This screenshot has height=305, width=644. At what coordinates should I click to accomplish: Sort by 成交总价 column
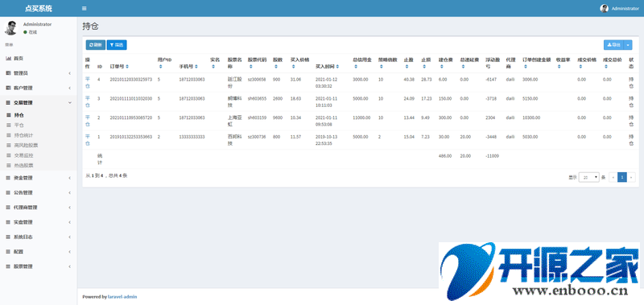tap(605, 67)
